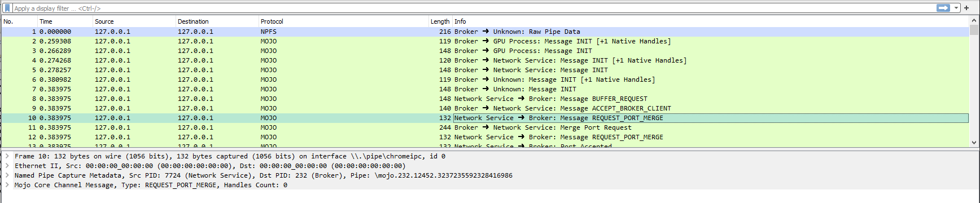Viewport: 980px width, 203px height.
Task: Open the filter history dropdown arrow
Action: pos(956,8)
